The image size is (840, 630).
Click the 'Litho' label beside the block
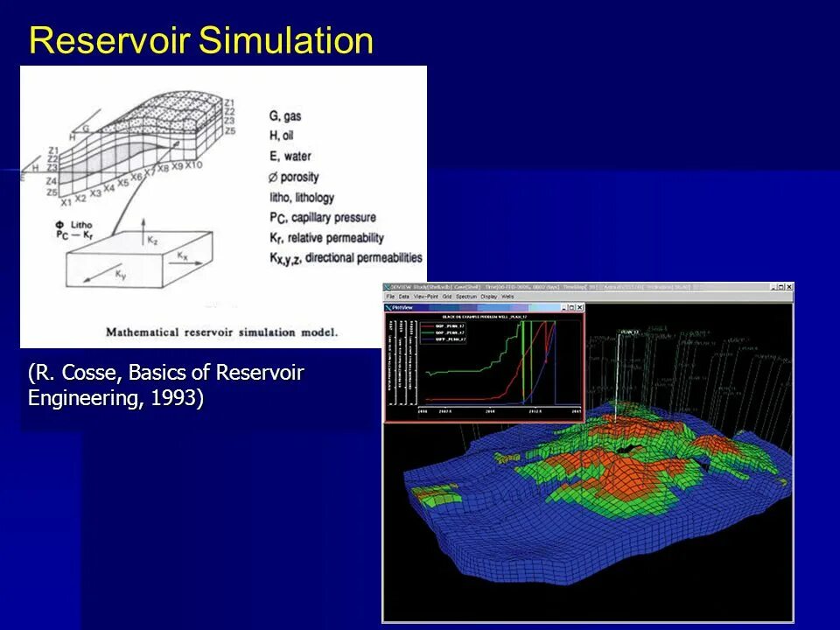tap(81, 225)
